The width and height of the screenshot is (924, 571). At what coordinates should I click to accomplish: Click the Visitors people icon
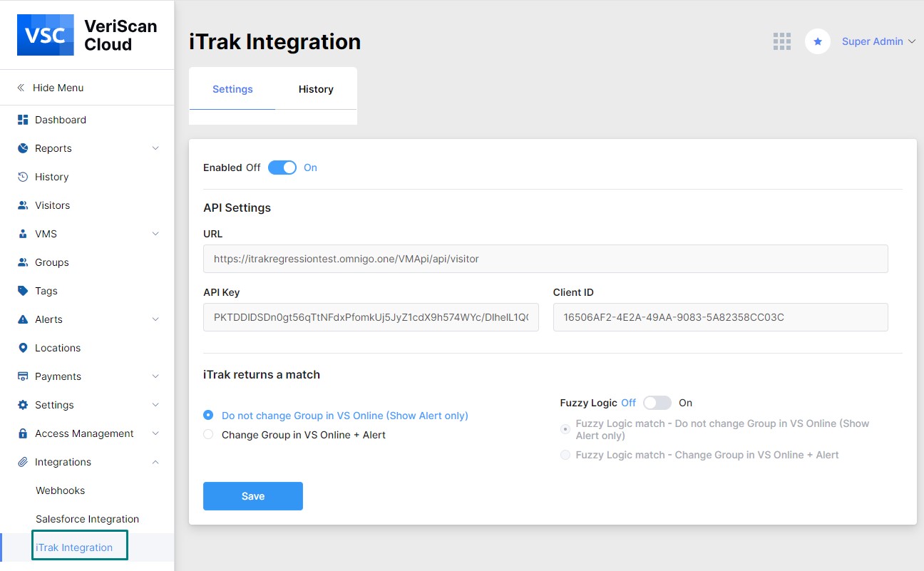(23, 205)
